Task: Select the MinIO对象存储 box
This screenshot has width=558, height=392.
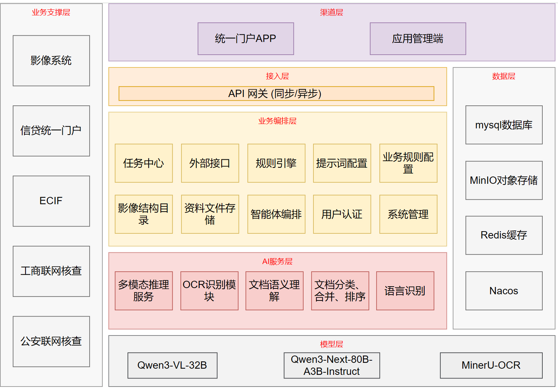Action: click(x=504, y=180)
